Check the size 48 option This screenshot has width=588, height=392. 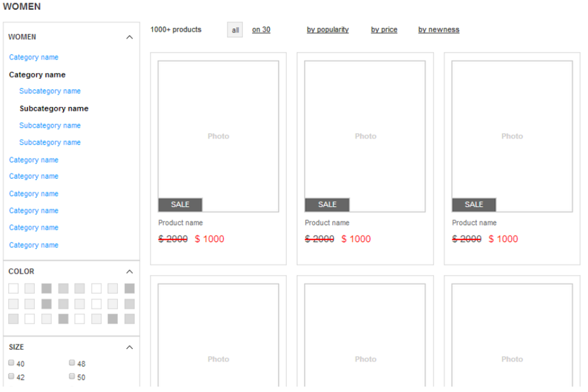[72, 363]
